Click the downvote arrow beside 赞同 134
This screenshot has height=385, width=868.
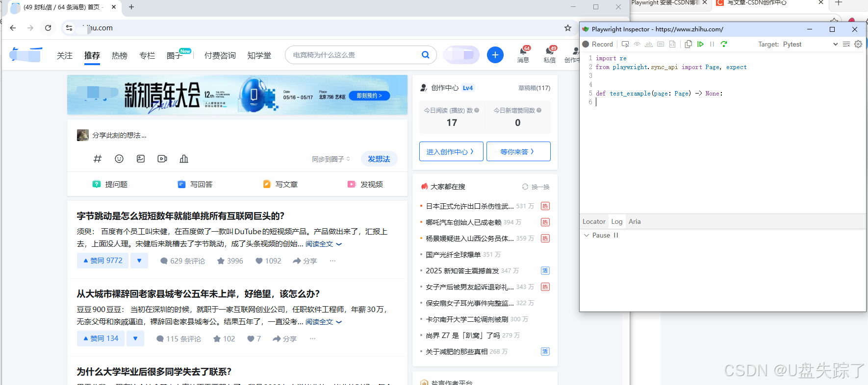click(135, 338)
